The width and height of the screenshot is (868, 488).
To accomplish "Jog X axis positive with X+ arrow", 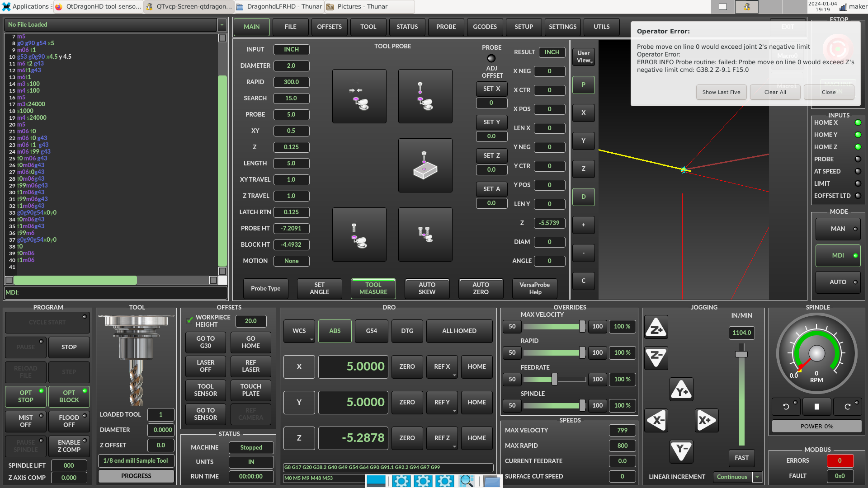I will point(707,420).
